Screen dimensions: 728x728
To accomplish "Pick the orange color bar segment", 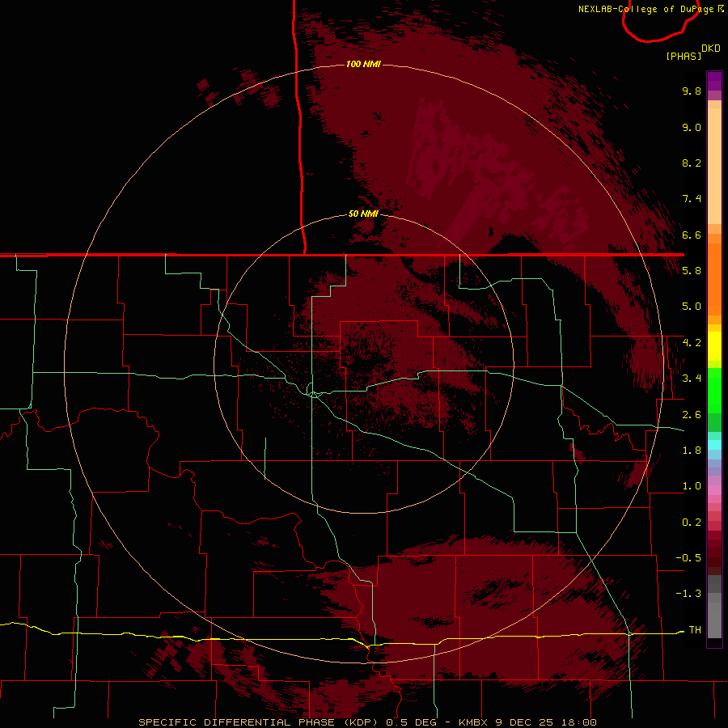I will [x=714, y=279].
